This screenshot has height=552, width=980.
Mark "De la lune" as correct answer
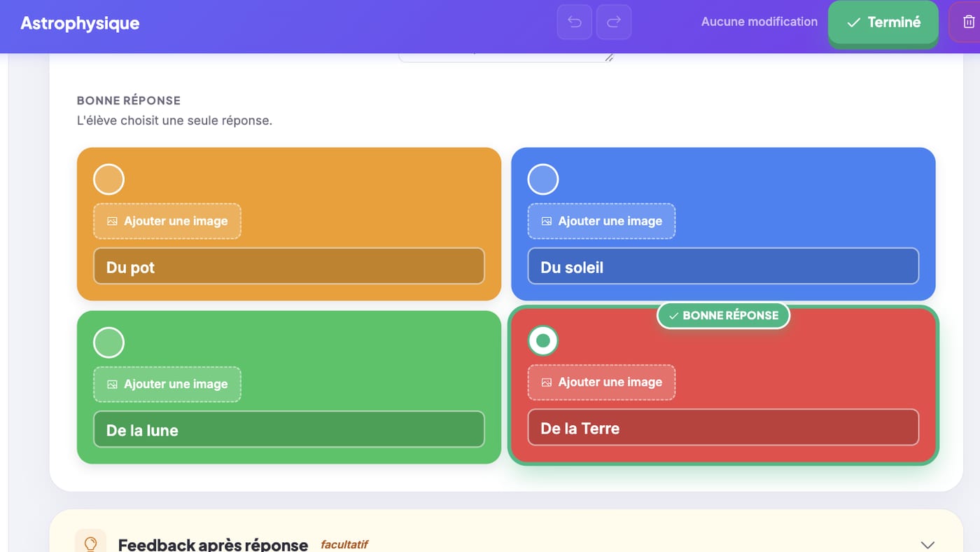coord(108,343)
